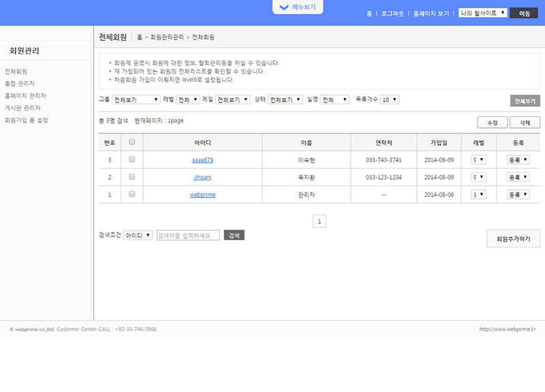Click join date 2014-08-06

(439, 195)
